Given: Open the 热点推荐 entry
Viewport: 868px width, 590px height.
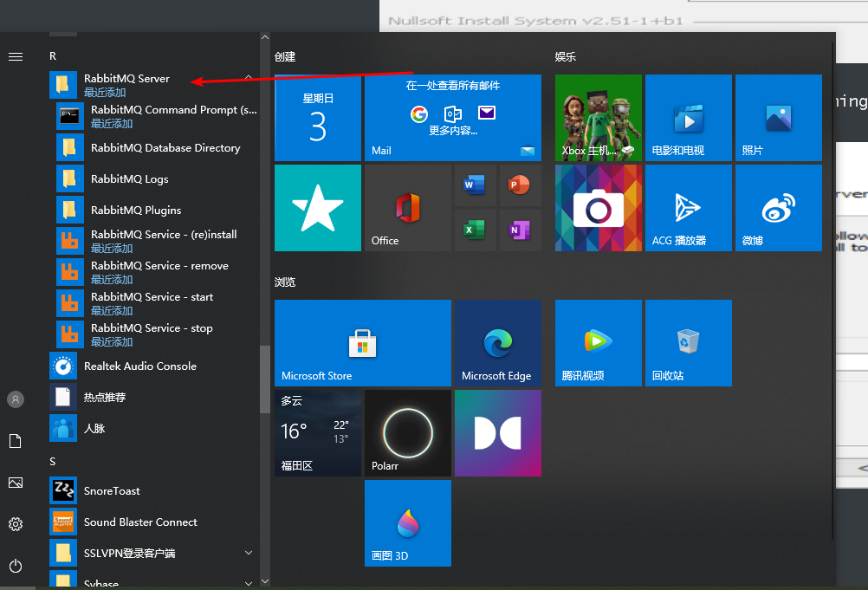Looking at the screenshot, I should (152, 397).
